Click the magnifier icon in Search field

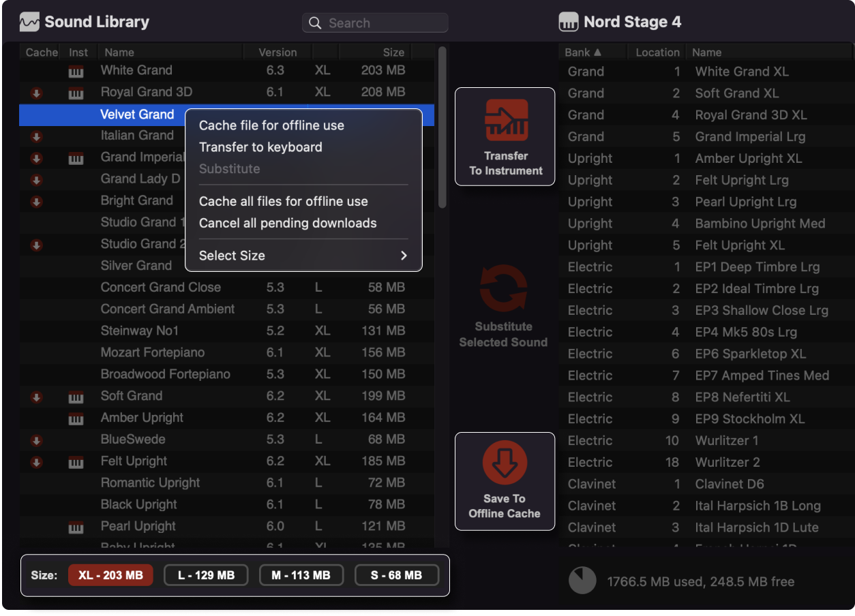(x=315, y=23)
